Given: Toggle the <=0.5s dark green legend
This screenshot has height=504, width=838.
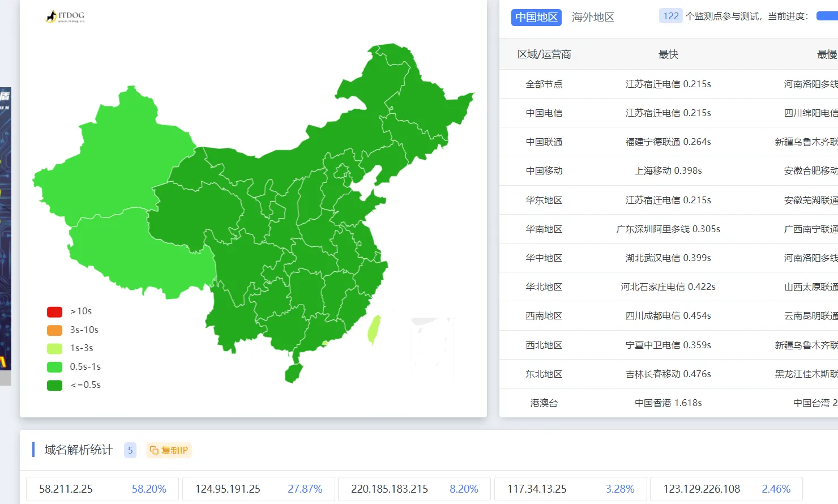Looking at the screenshot, I should pos(55,385).
